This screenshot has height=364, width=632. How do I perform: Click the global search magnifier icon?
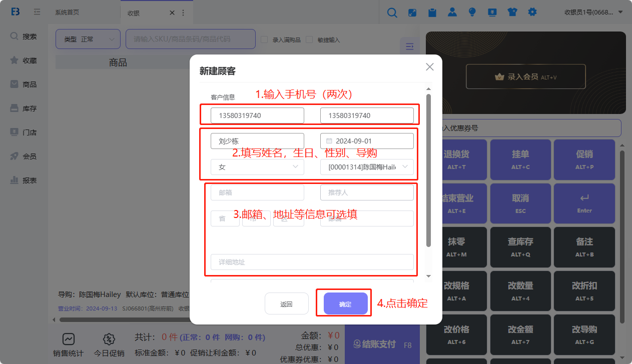point(392,13)
